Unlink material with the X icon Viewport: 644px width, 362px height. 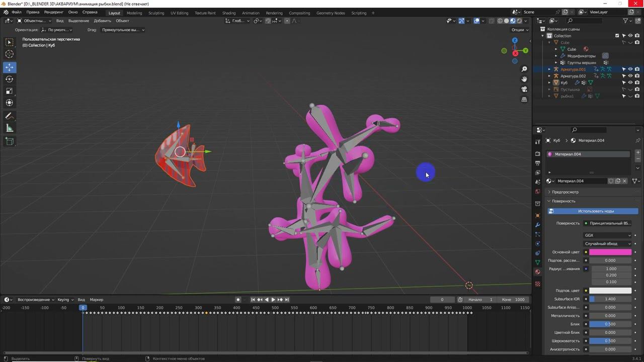(625, 181)
